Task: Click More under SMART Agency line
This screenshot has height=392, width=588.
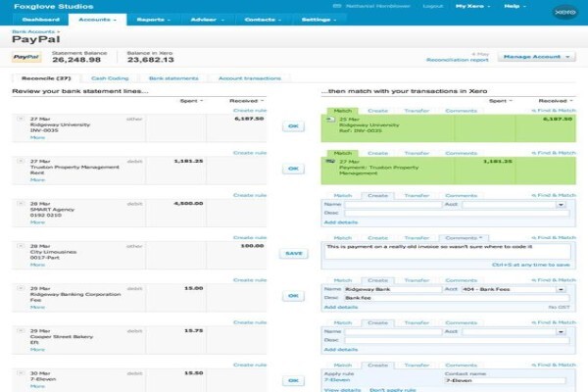Action: pos(37,222)
